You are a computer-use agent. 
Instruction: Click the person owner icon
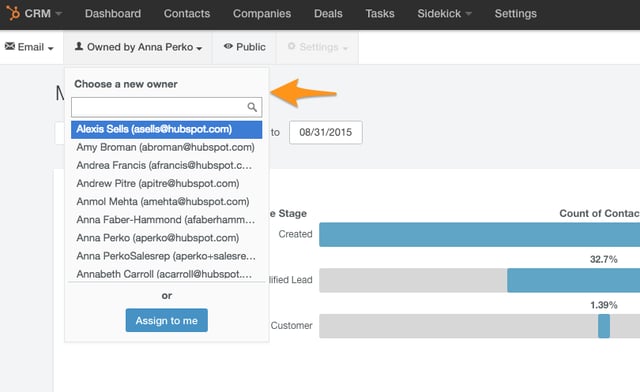point(79,47)
